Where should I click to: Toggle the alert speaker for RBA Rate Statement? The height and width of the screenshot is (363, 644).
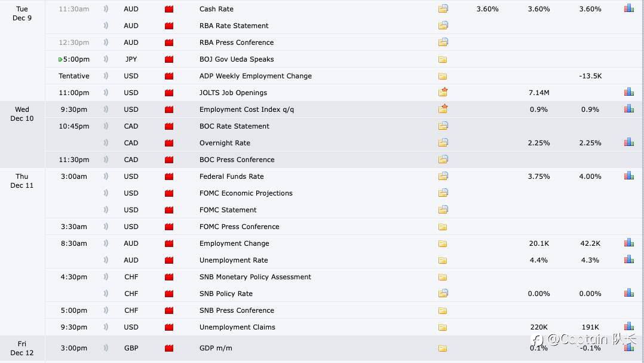tap(106, 26)
